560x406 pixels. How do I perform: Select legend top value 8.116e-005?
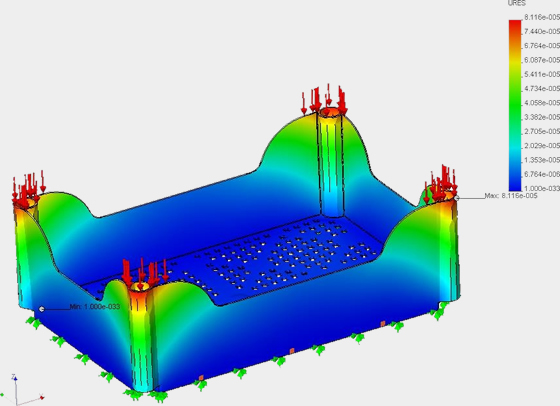point(541,17)
